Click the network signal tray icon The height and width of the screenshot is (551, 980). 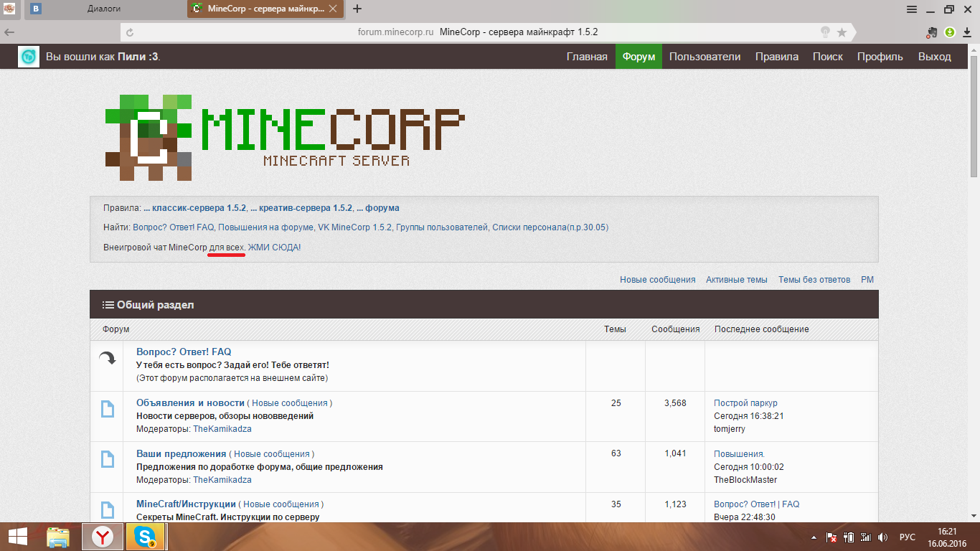pos(865,537)
